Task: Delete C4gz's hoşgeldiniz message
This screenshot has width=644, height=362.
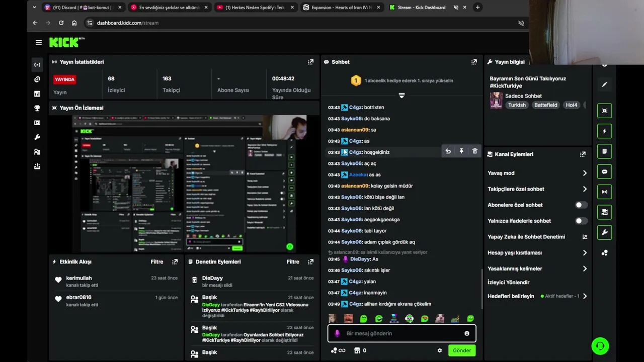Action: click(x=474, y=151)
